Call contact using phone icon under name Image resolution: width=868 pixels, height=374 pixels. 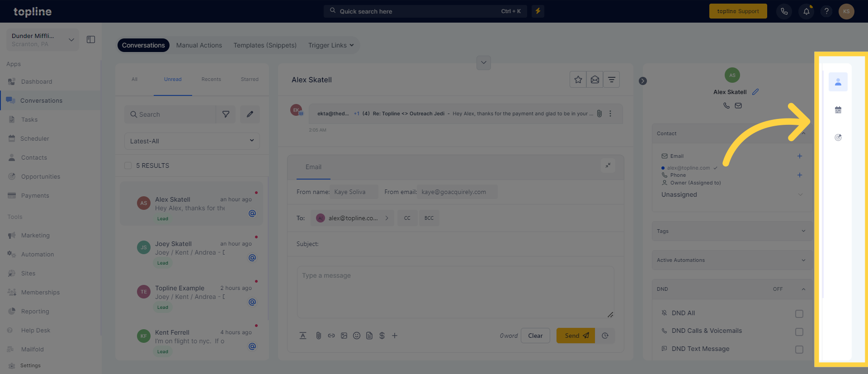[726, 105]
